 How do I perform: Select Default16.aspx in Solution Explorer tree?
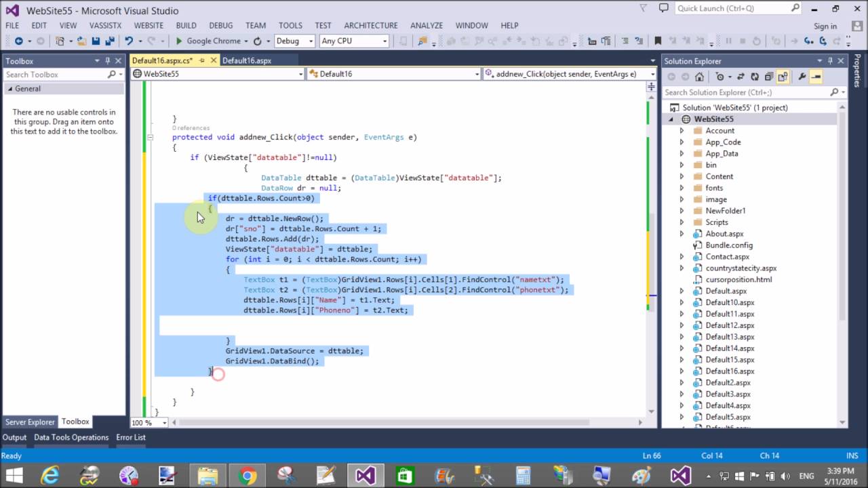pyautogui.click(x=730, y=371)
